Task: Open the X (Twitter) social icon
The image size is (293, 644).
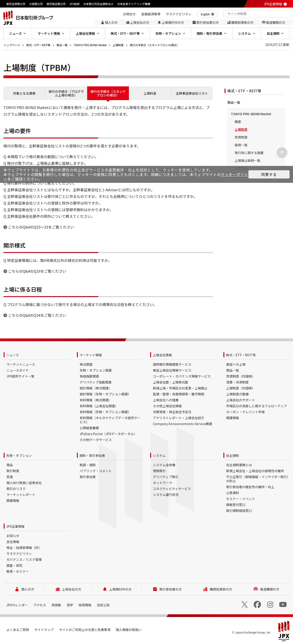Action: click(244, 604)
